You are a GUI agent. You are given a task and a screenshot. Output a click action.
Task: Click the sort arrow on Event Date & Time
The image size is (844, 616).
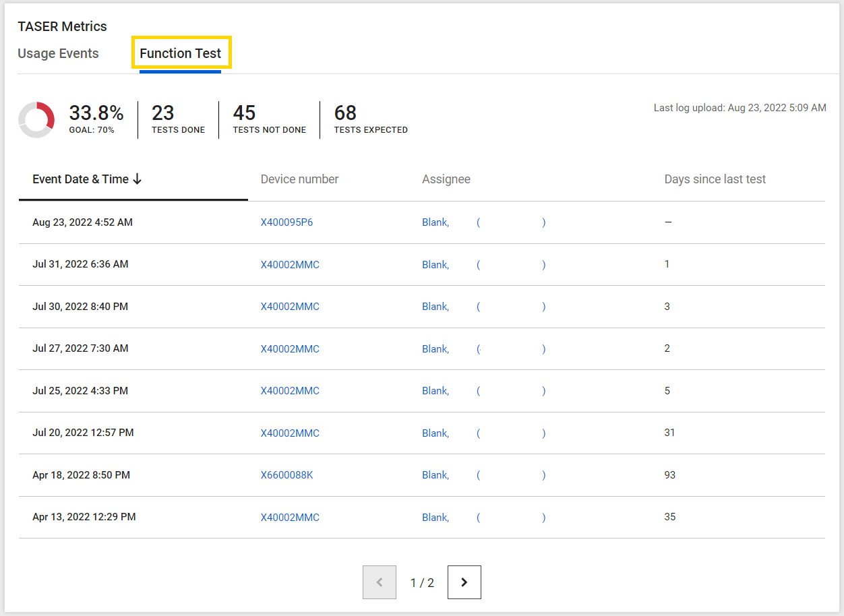pyautogui.click(x=138, y=179)
